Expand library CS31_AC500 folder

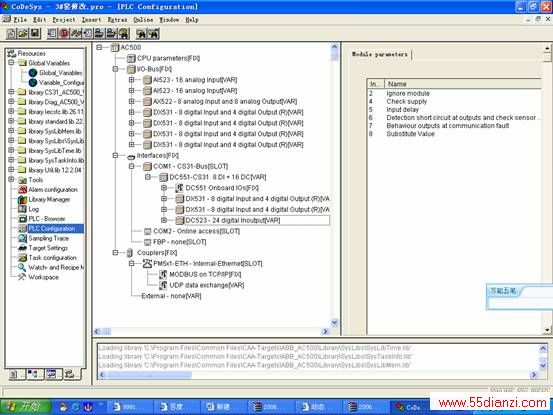[11, 92]
